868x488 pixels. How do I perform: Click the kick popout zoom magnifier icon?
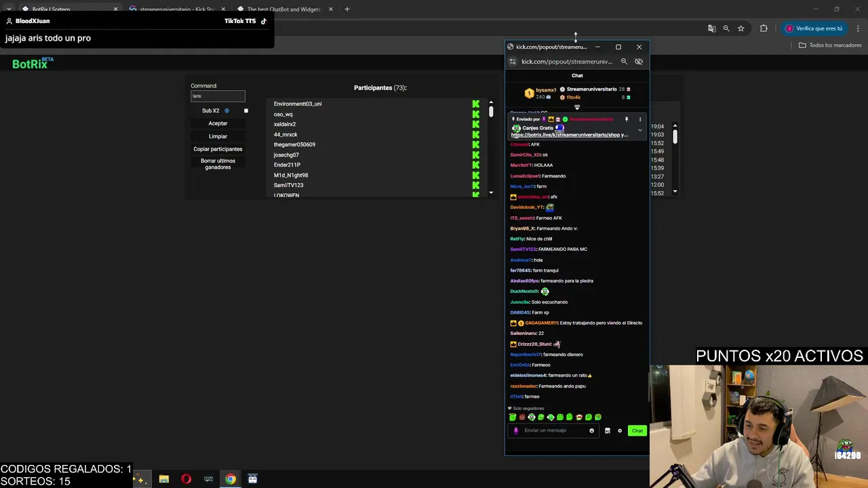[x=624, y=62]
